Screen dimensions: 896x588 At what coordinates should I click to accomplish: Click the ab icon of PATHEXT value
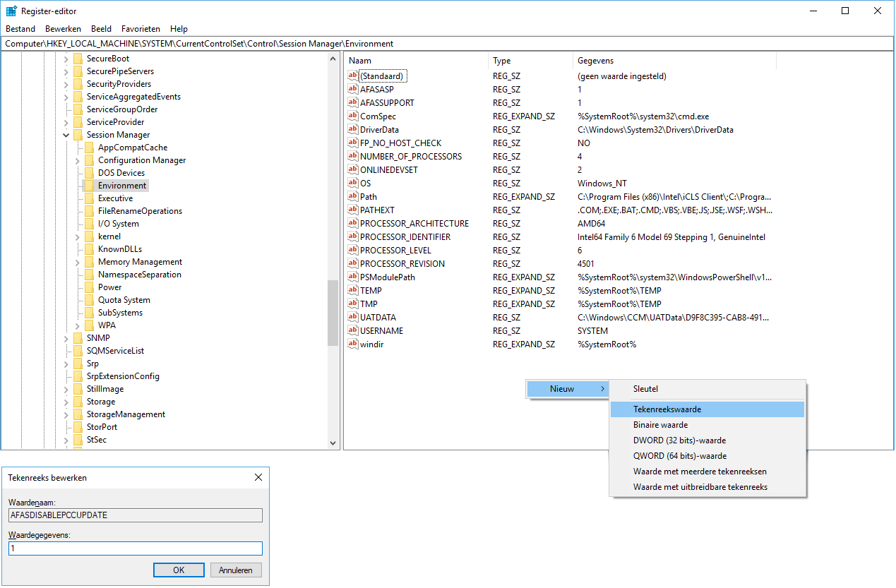[x=354, y=210]
